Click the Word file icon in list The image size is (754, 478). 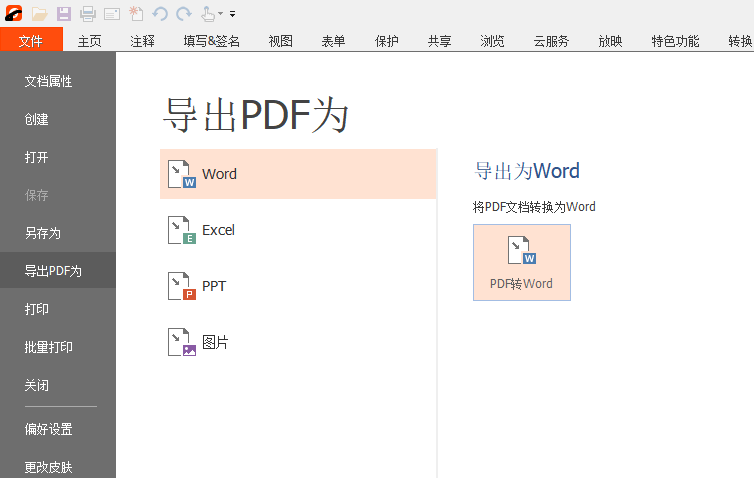182,174
